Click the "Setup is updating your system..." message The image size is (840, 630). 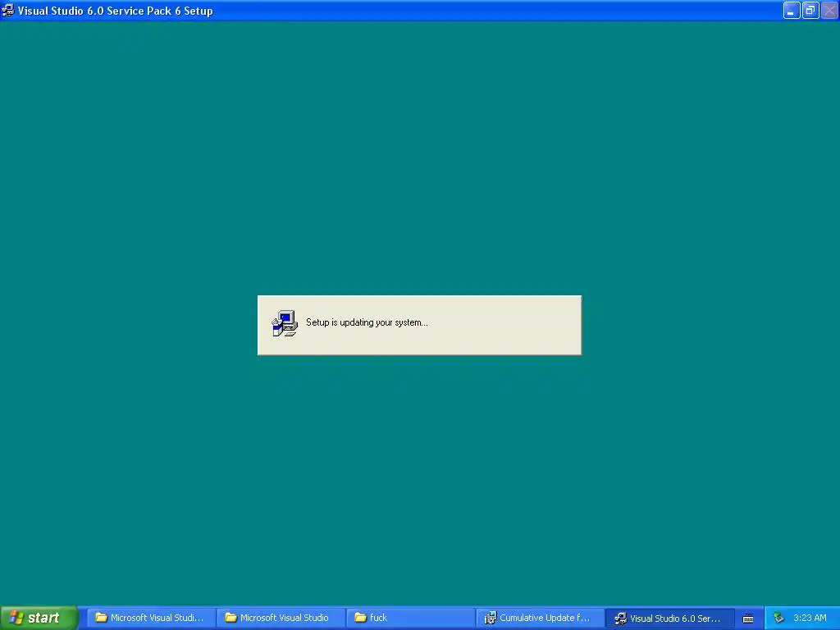coord(367,322)
